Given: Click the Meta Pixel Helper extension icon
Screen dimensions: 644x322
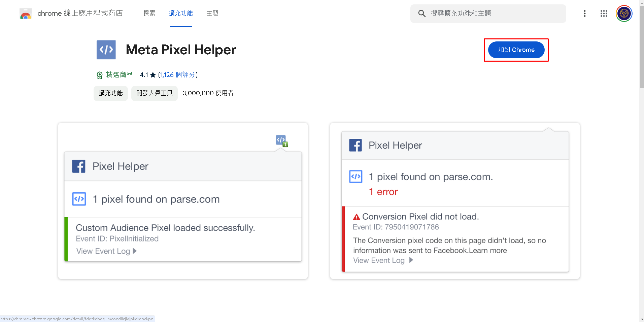Looking at the screenshot, I should 106,50.
